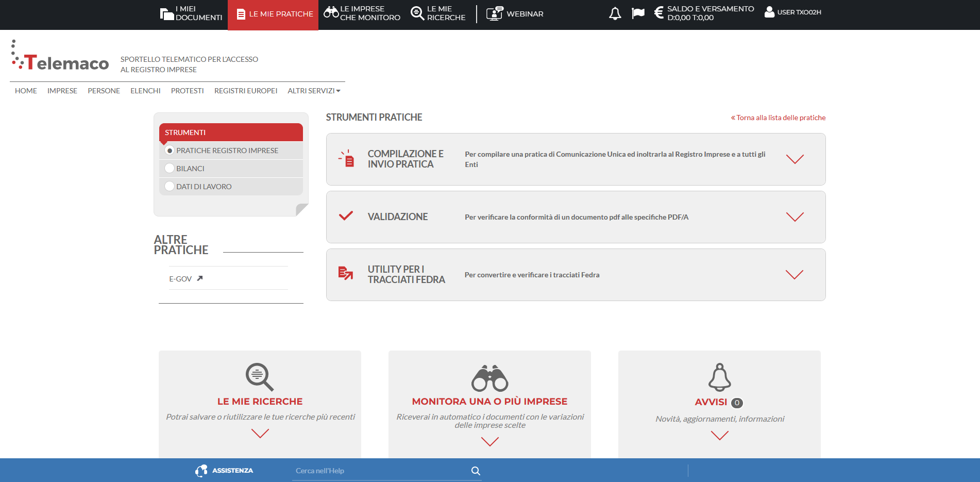The height and width of the screenshot is (482, 980).
Task: Click the Webinar presentation icon
Action: 494,13
